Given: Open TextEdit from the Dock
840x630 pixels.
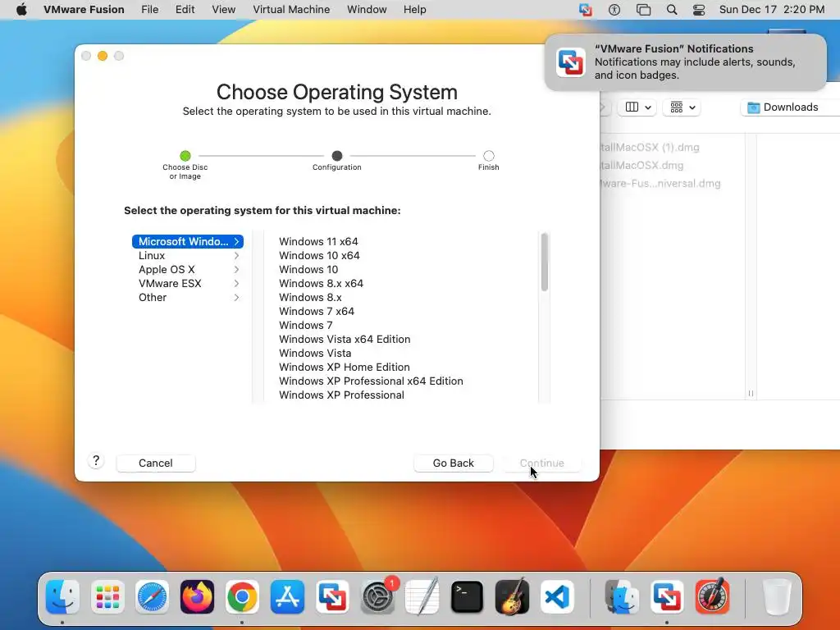Looking at the screenshot, I should 422,596.
